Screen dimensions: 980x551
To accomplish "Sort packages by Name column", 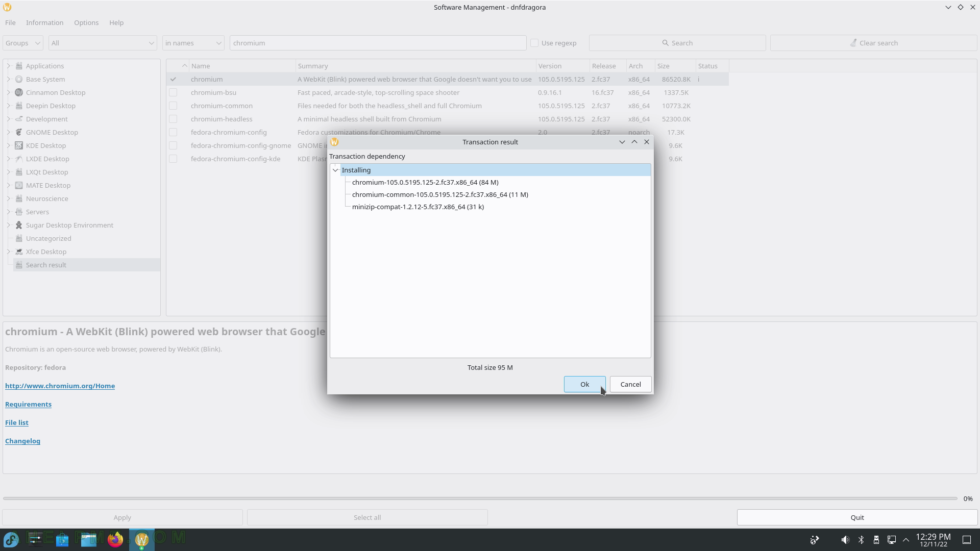I will tap(242, 66).
